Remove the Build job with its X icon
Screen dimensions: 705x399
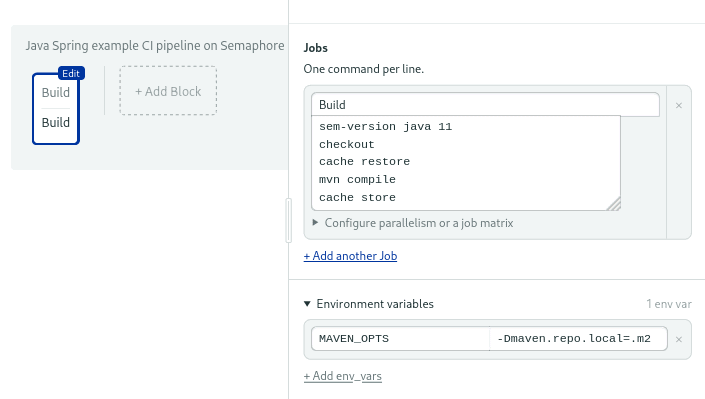pyautogui.click(x=679, y=106)
